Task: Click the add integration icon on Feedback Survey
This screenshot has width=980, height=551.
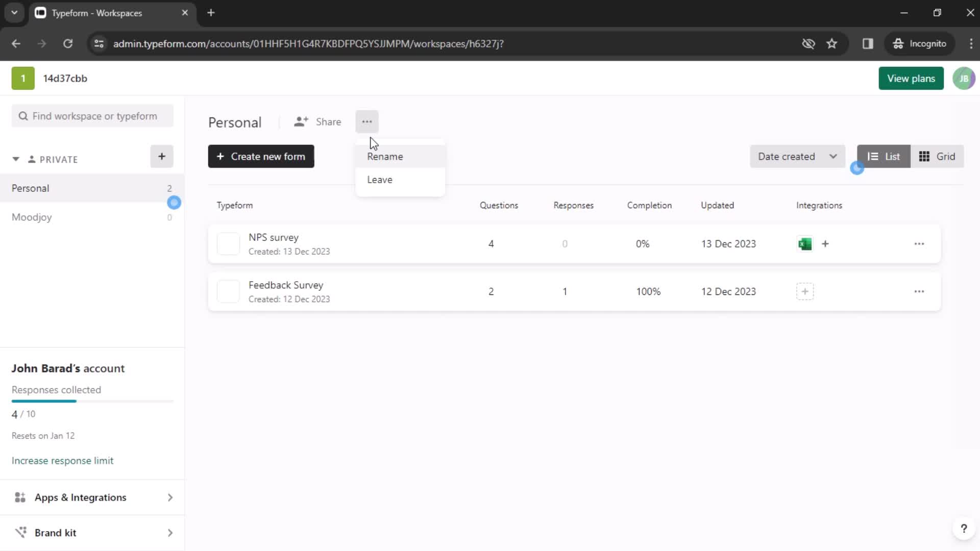Action: point(805,291)
